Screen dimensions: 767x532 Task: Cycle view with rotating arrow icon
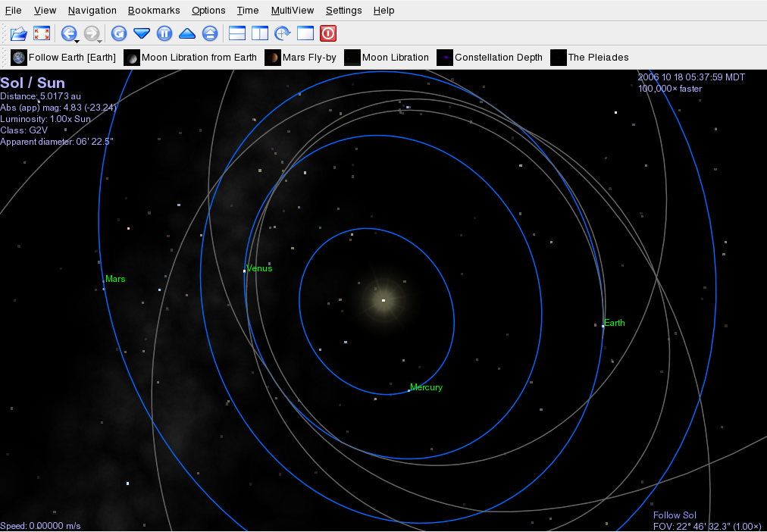click(283, 34)
